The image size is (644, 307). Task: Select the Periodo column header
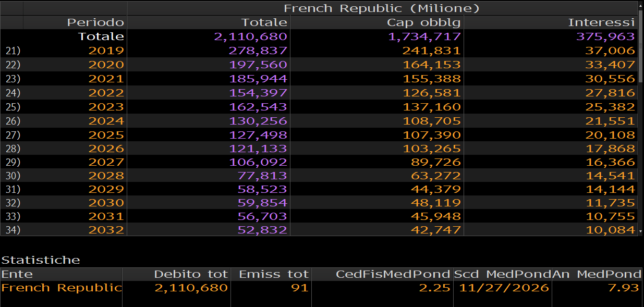75,22
